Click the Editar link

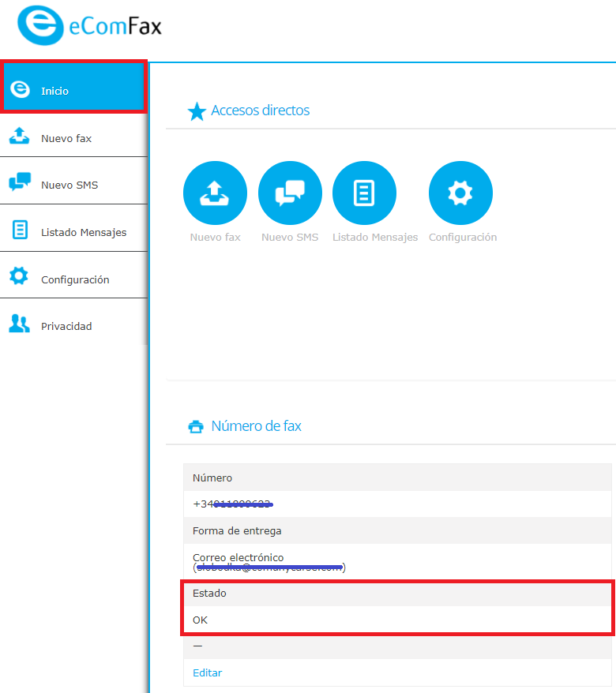208,672
